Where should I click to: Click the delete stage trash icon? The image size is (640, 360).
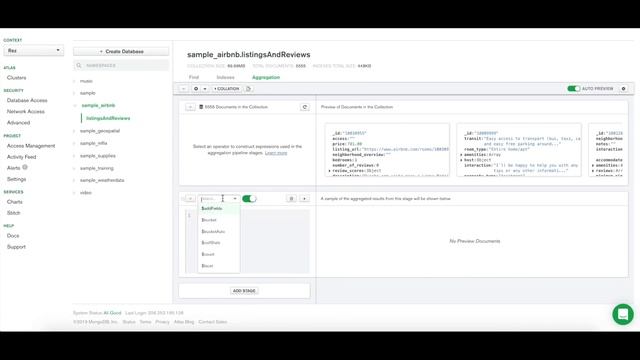[x=291, y=199]
